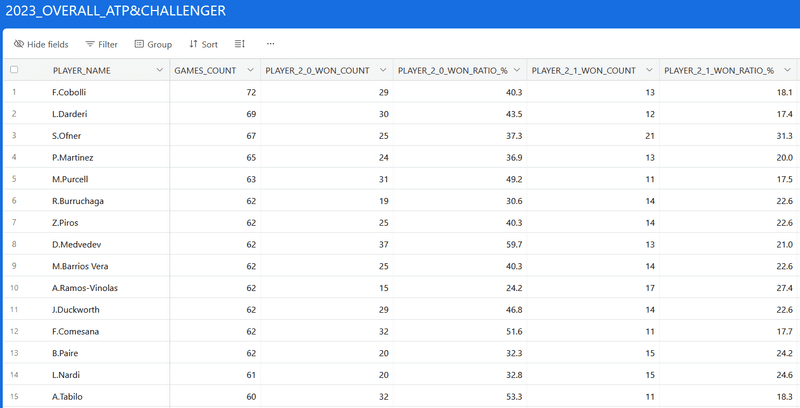800x408 pixels.
Task: Toggle the select all rows checkbox
Action: pyautogui.click(x=14, y=70)
